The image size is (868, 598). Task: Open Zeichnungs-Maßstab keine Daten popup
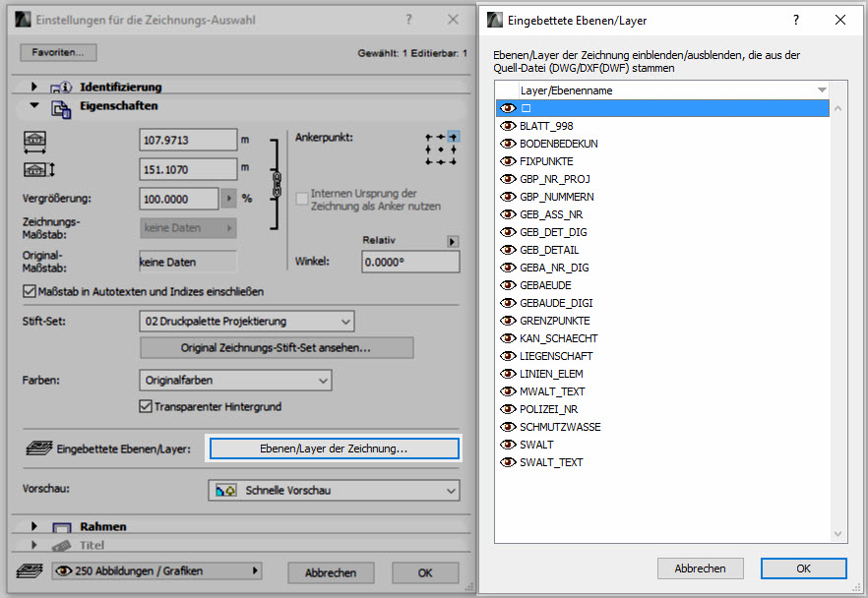tap(188, 228)
